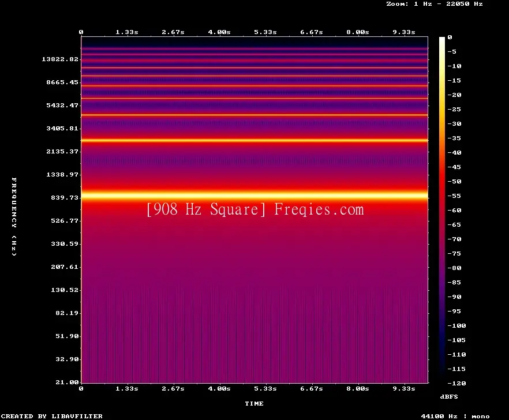Click the vertical FREQUENCY (Hz) axis title
509x420 pixels.
coord(14,216)
